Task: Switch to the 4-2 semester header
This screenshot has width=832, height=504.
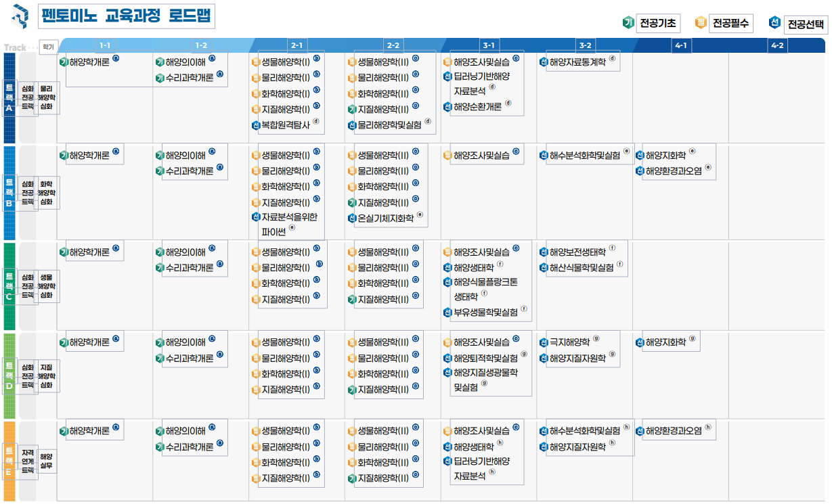Action: coord(776,45)
